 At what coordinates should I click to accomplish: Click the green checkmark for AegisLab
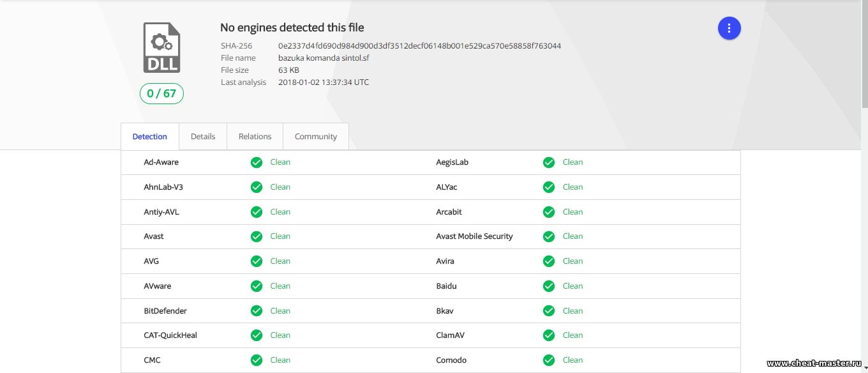click(x=549, y=162)
